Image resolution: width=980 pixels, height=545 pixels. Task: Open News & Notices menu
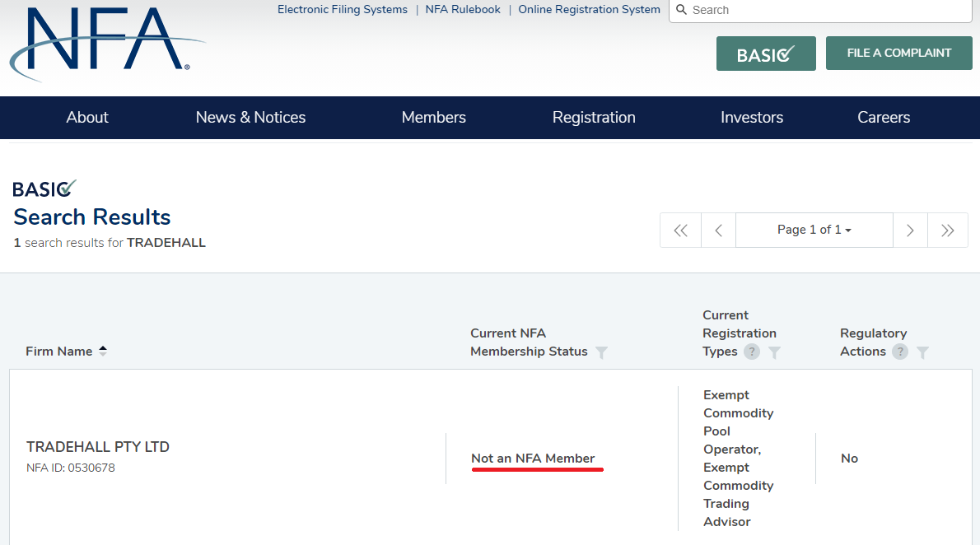[x=250, y=118]
